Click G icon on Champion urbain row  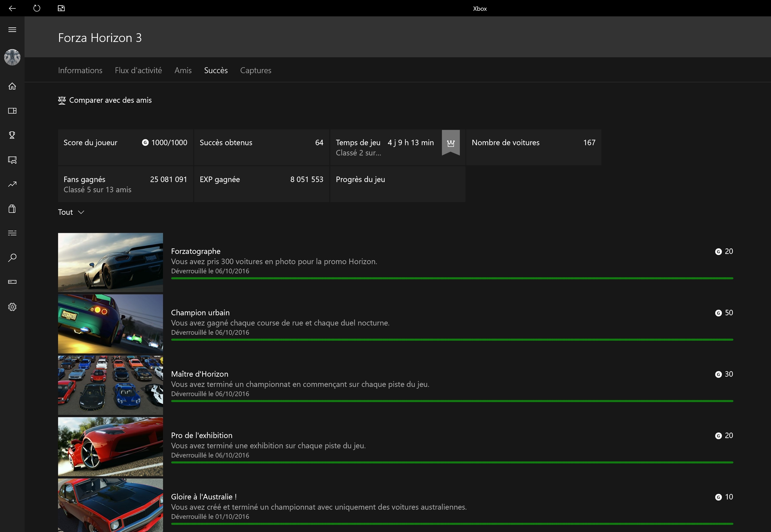click(x=718, y=313)
